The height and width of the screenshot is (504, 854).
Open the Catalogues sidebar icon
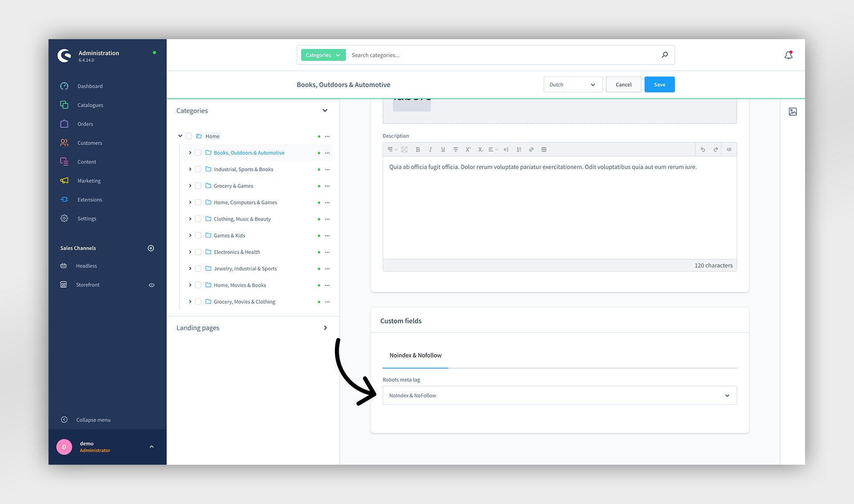(x=64, y=105)
